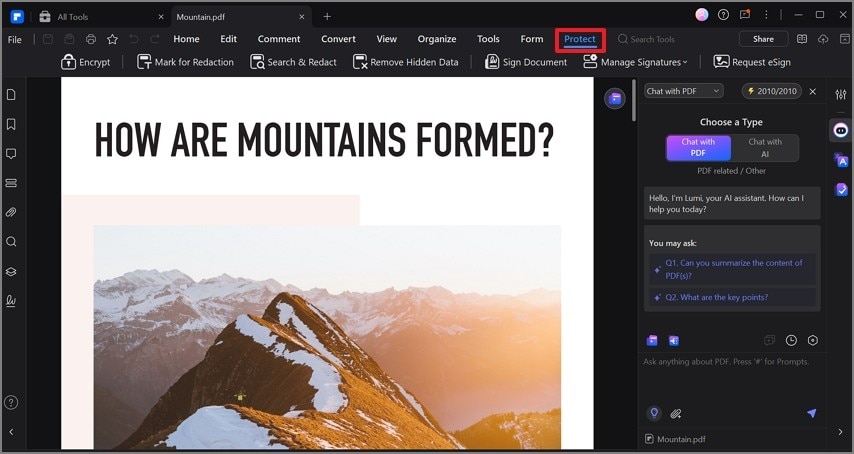Open the Convert tab
Image resolution: width=854 pixels, height=454 pixels.
[338, 39]
